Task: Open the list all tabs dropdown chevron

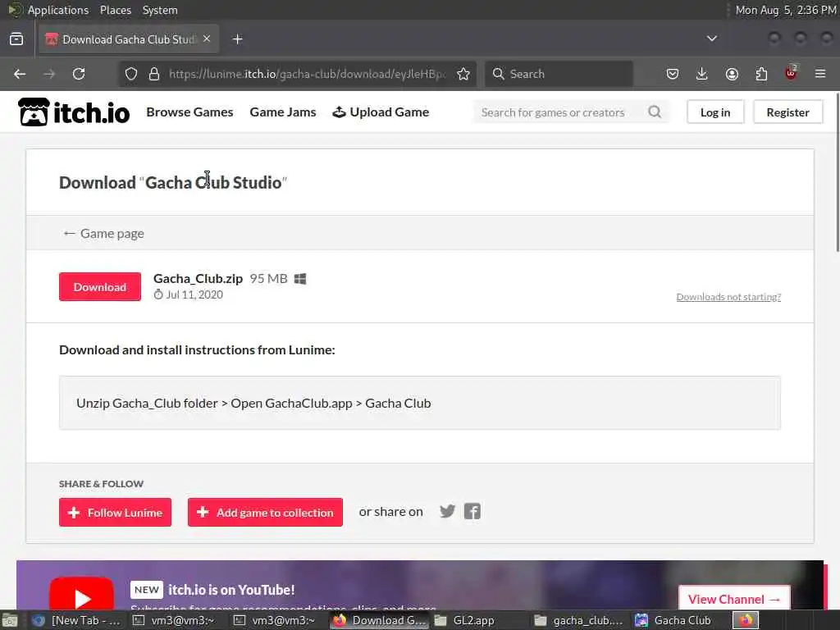Action: point(712,39)
